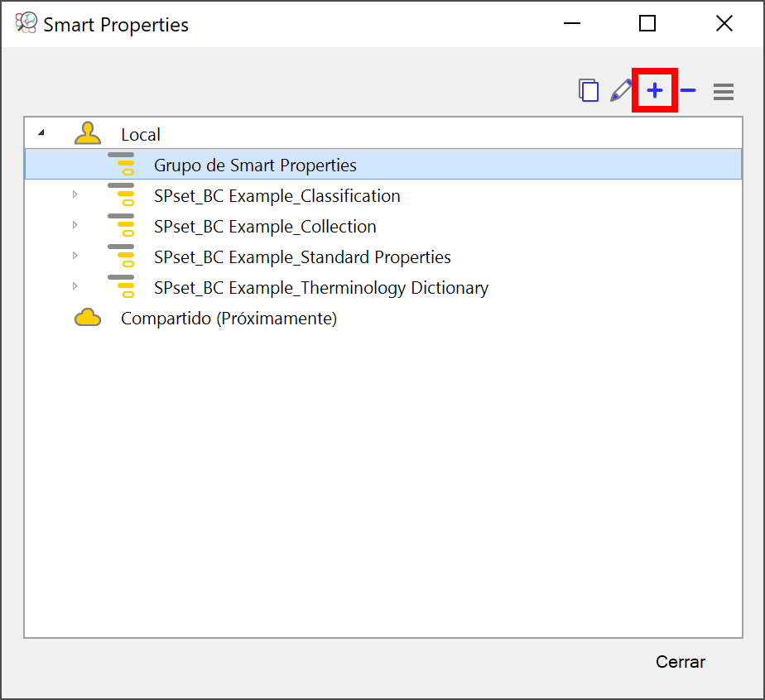The height and width of the screenshot is (700, 765).
Task: Expand SPset_BC Example_Classification node
Action: click(75, 194)
